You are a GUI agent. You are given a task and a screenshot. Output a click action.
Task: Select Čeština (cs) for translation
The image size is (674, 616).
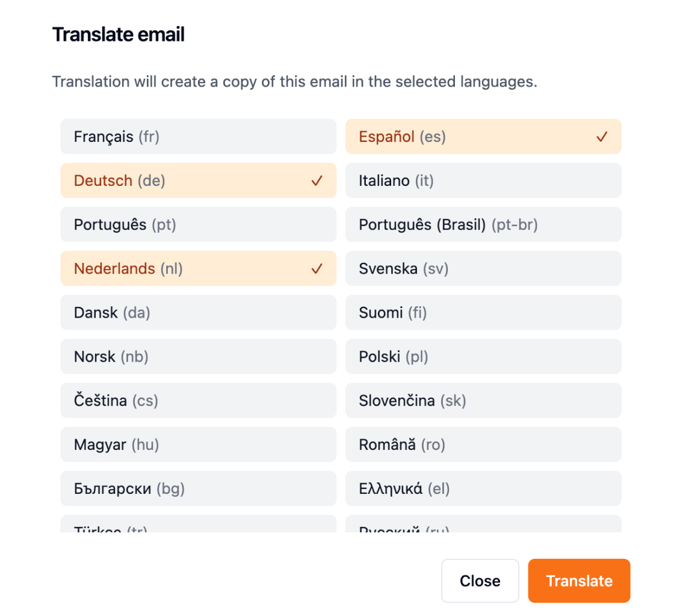(x=199, y=400)
